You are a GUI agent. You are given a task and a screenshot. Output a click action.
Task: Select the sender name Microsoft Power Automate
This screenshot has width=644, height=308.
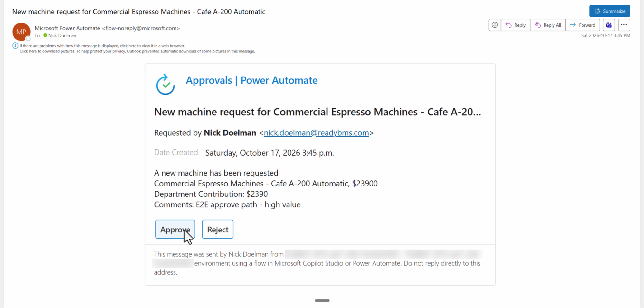67,28
